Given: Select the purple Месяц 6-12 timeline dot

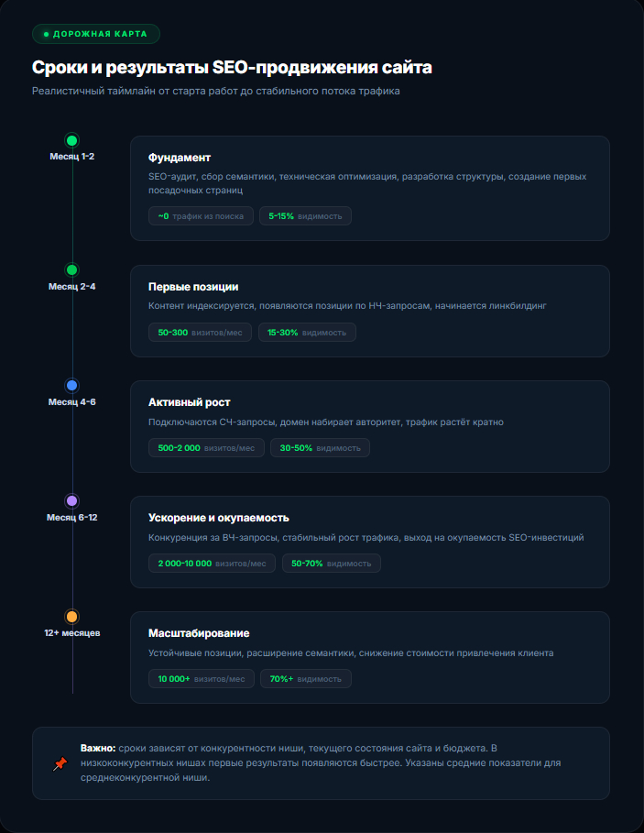Looking at the screenshot, I should tap(72, 501).
